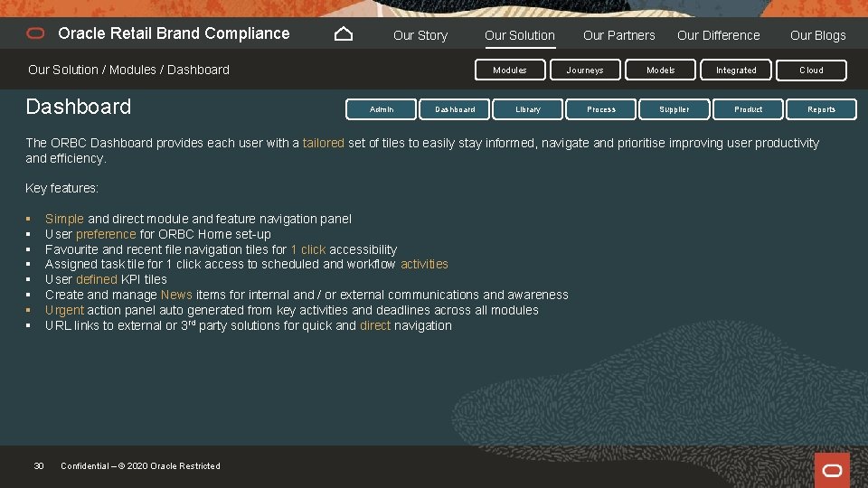This screenshot has height=488, width=868.
Task: Click the 'Key features:' label
Action: 62,188
